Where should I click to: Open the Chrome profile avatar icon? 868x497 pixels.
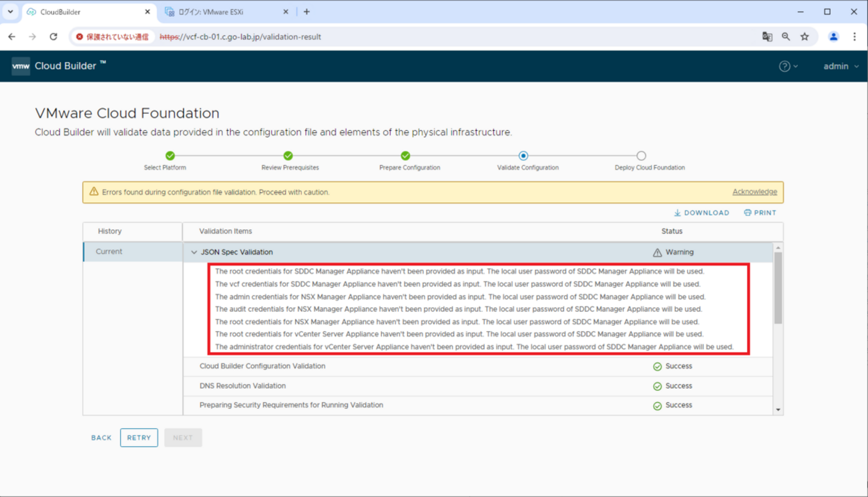(x=833, y=37)
